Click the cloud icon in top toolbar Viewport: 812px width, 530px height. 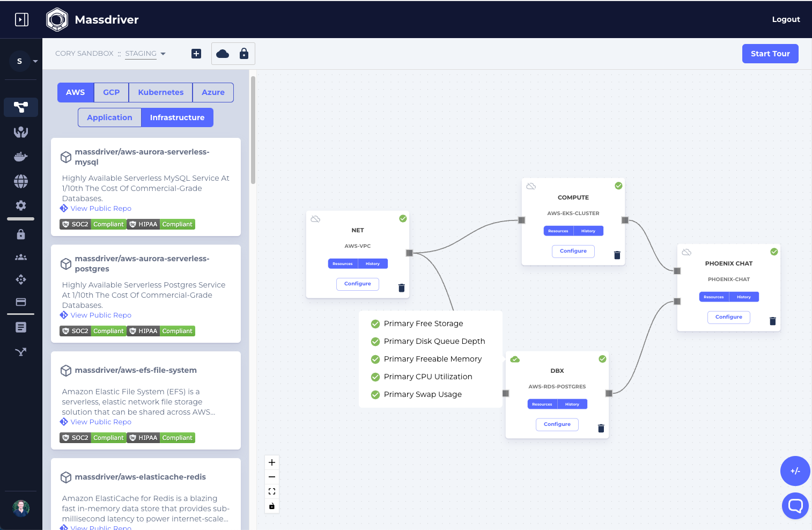click(223, 54)
